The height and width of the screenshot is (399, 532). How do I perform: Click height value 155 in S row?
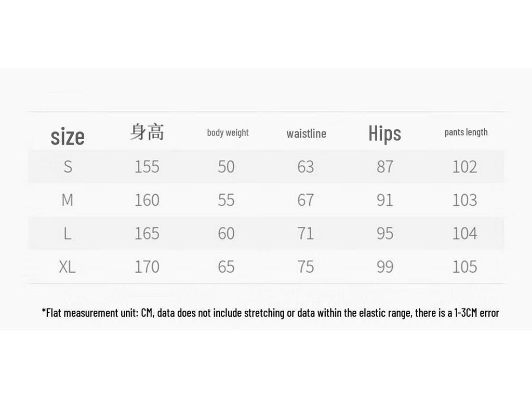pos(147,167)
